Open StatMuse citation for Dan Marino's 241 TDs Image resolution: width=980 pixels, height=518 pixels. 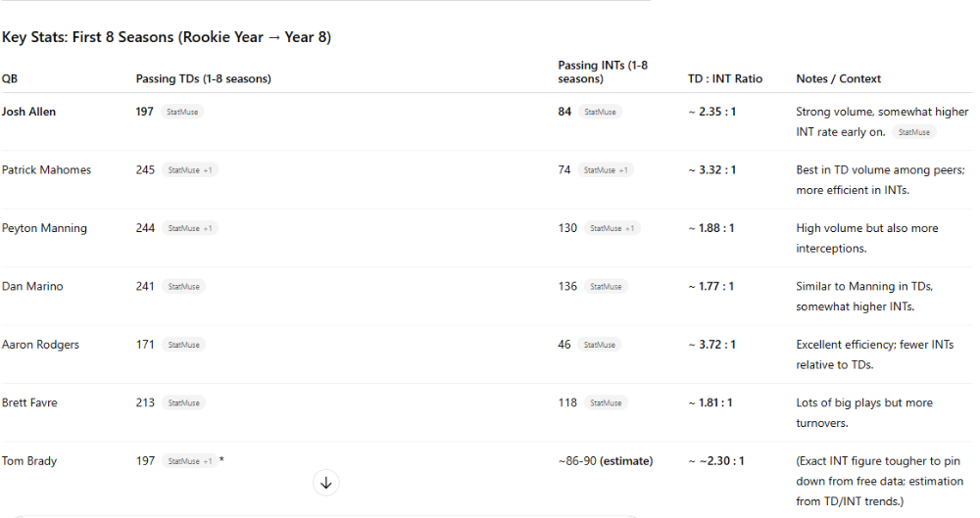coord(184,286)
